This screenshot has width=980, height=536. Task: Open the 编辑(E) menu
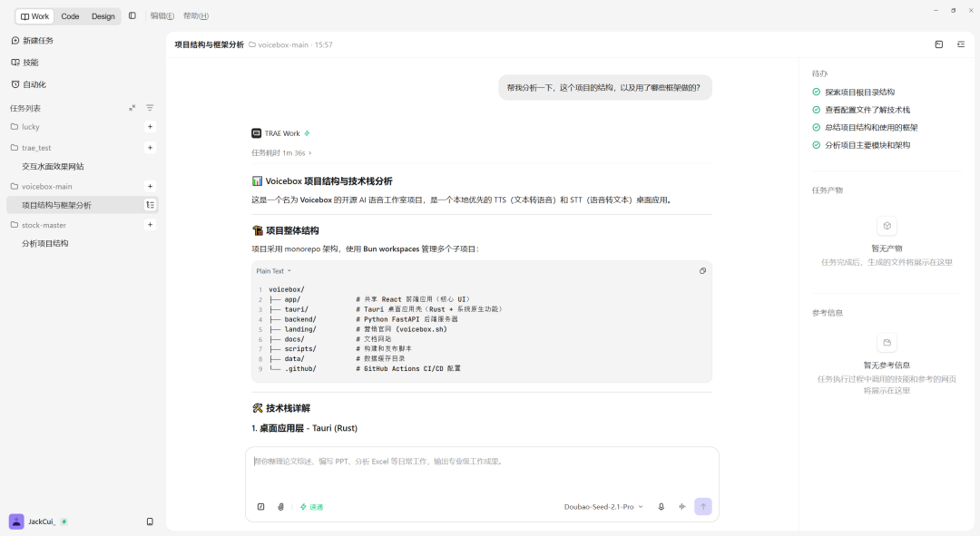coord(162,15)
